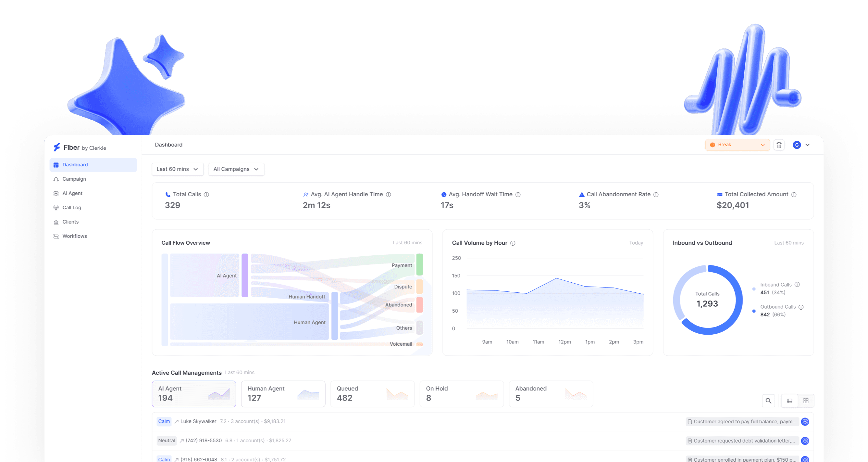868x462 pixels.
Task: Open the (742) 918-5530 call row
Action: 204,441
